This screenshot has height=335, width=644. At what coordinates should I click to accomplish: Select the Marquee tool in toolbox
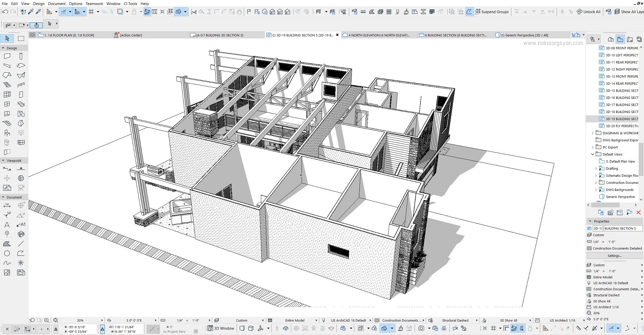point(21,39)
